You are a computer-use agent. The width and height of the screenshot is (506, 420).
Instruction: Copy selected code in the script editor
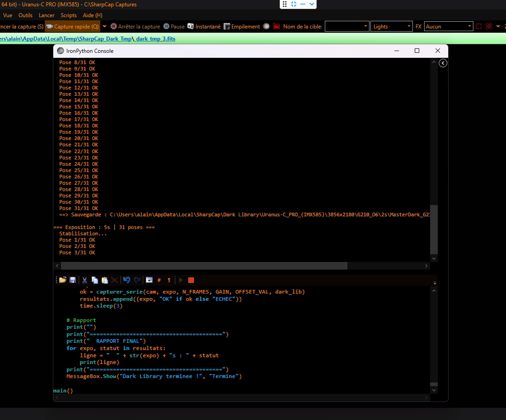coord(94,280)
